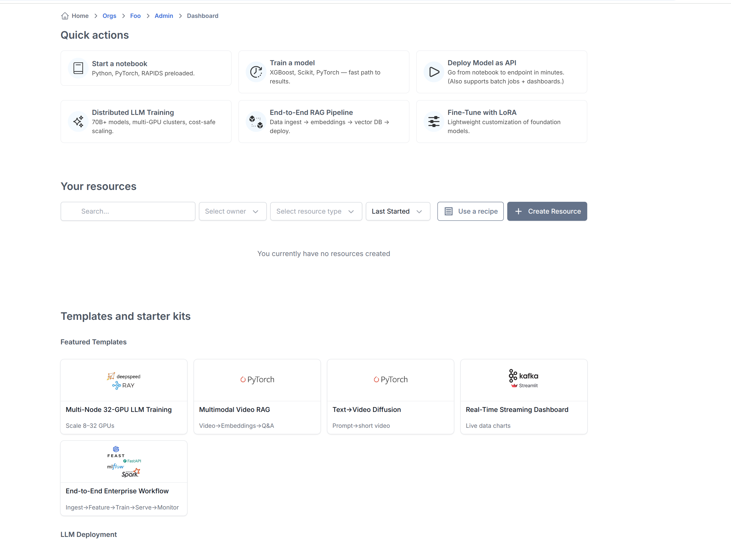Open Foo breadcrumb link
Viewport: 731px width, 560px height.
pos(135,16)
